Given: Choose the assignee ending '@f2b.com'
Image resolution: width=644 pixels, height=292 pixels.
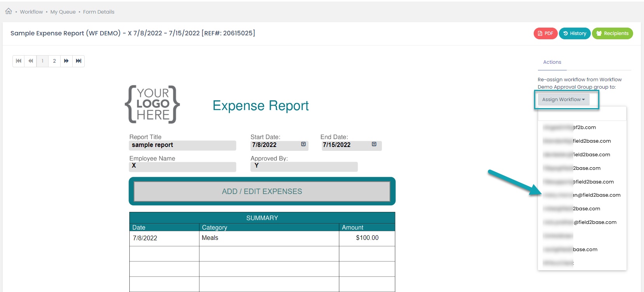Looking at the screenshot, I should (582, 128).
